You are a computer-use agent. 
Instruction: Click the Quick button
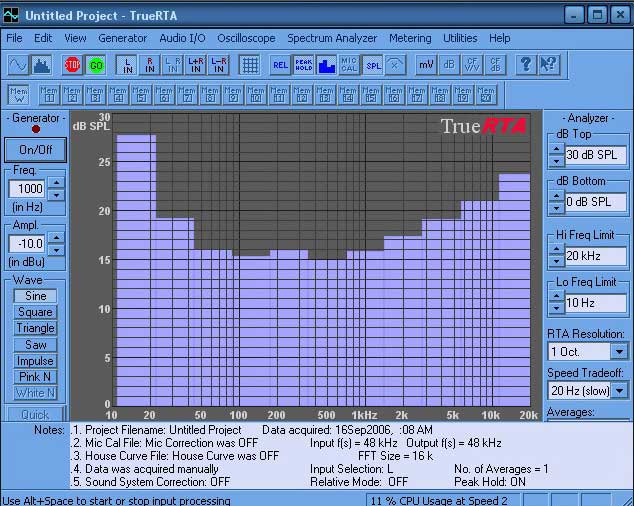(x=35, y=415)
